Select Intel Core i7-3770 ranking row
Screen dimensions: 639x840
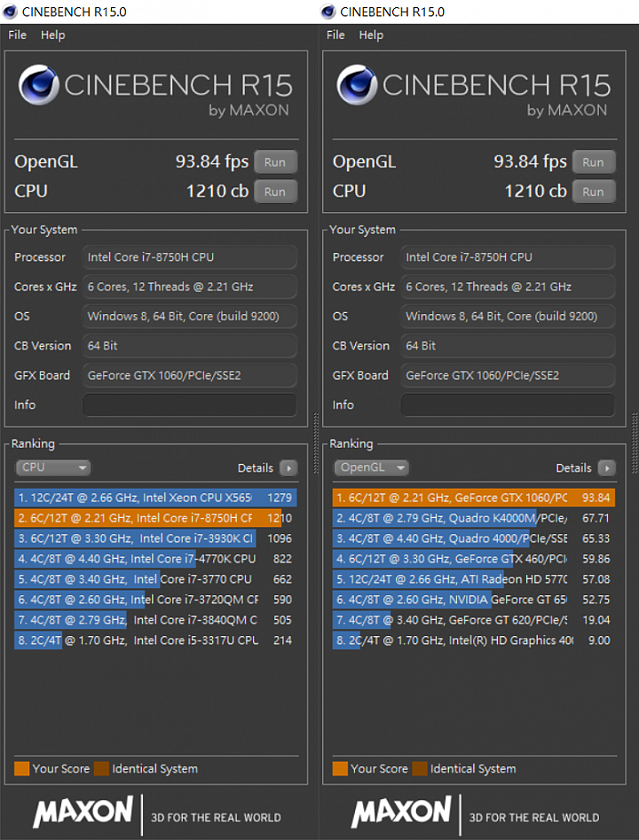pos(155,579)
